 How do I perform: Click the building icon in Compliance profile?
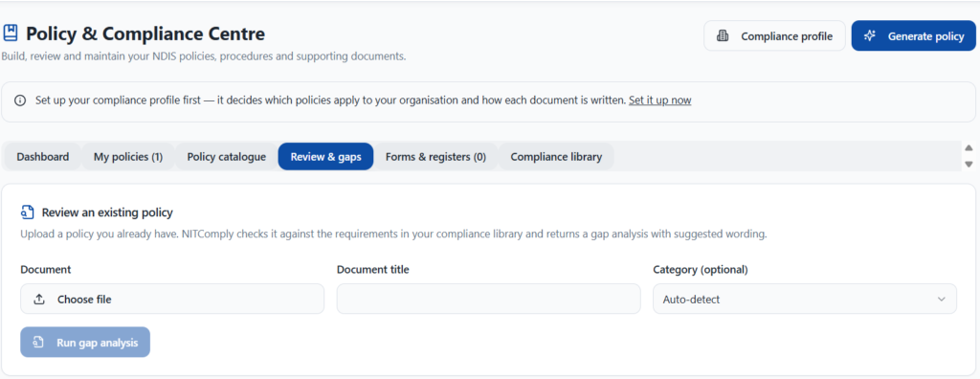pos(723,36)
